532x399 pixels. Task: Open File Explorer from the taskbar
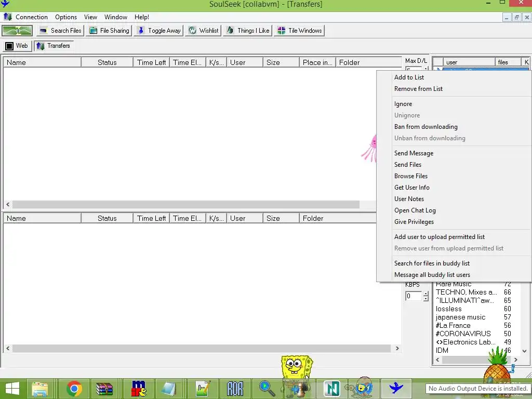point(39,389)
